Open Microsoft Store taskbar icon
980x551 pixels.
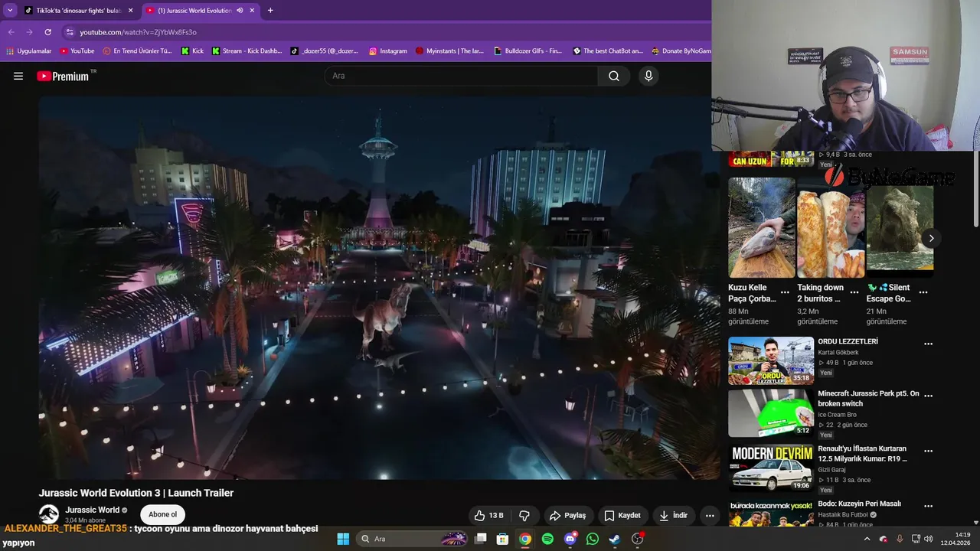(502, 539)
